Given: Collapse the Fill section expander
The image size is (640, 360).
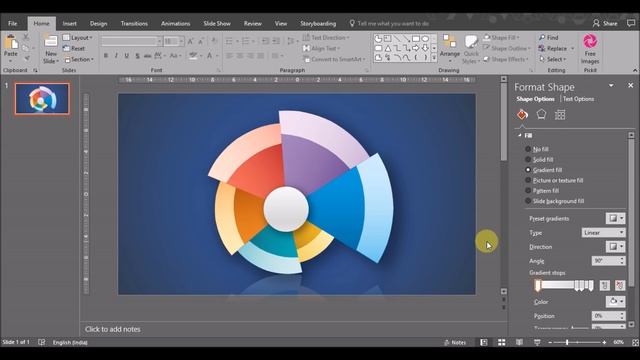Looking at the screenshot, I should tap(520, 135).
